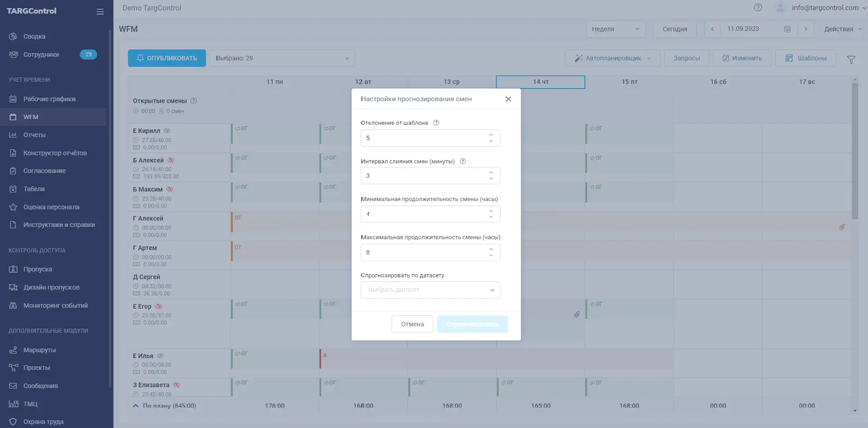Click the Сегодня button

coord(675,29)
